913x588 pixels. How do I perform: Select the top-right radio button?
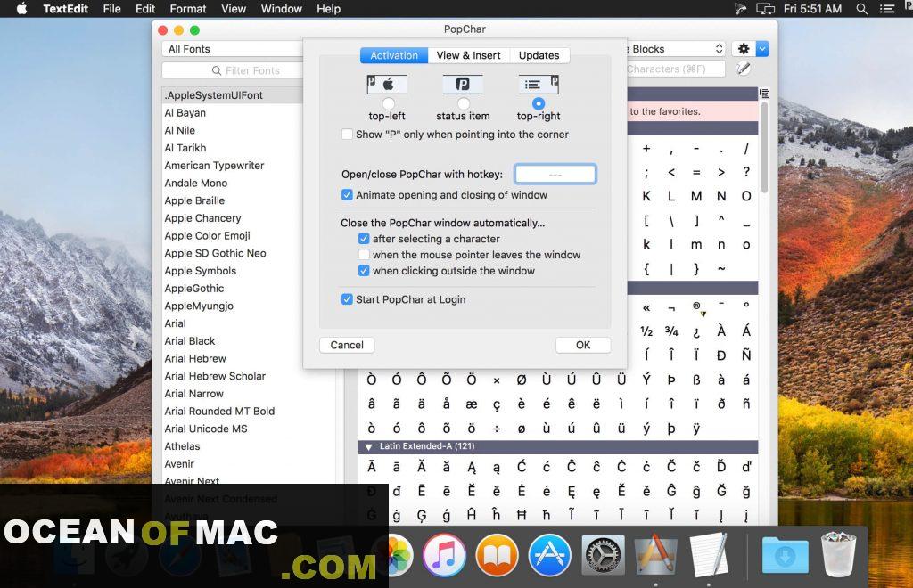pyautogui.click(x=539, y=103)
